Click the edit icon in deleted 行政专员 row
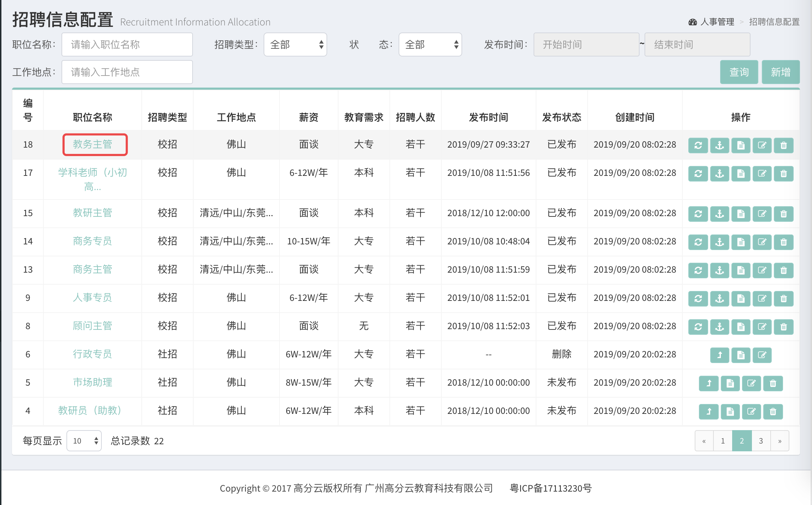Image resolution: width=812 pixels, height=505 pixels. 762,355
